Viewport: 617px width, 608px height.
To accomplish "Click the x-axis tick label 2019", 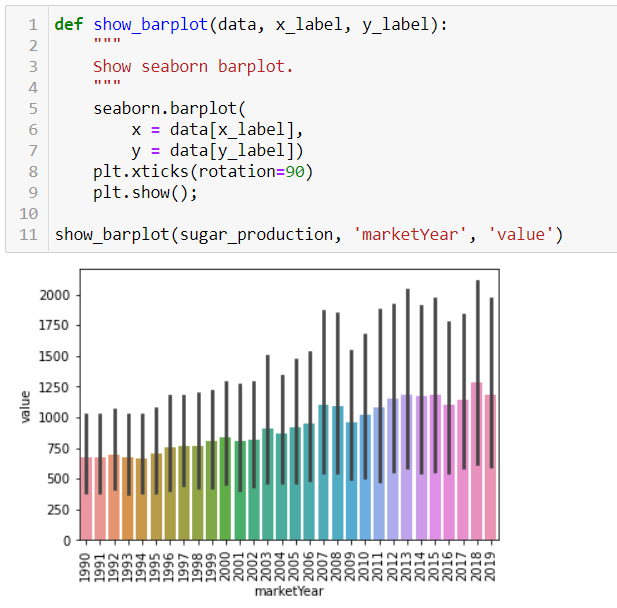I will pyautogui.click(x=490, y=567).
